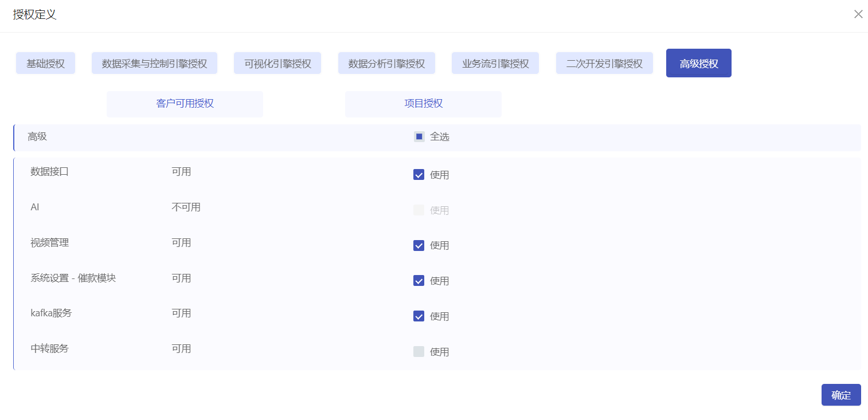Viewport: 868px width, 420px height.
Task: Click the kafka服务 row label
Action: coord(51,313)
